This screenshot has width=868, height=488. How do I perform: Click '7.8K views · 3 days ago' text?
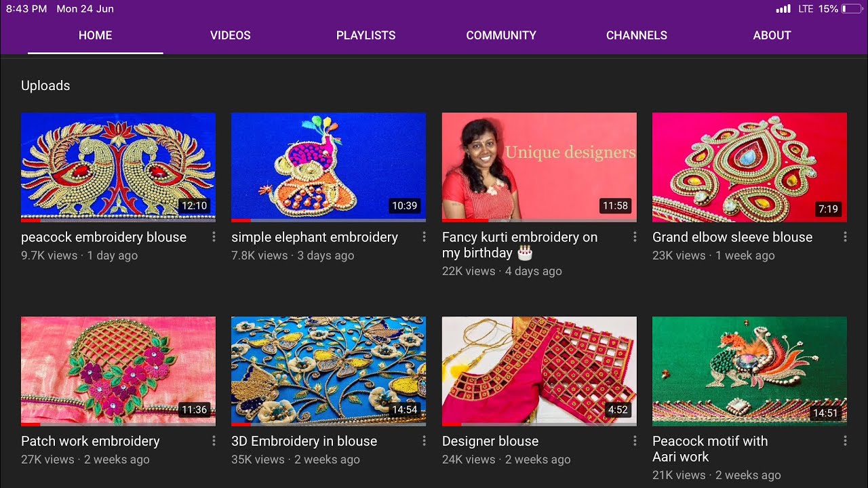pyautogui.click(x=293, y=256)
